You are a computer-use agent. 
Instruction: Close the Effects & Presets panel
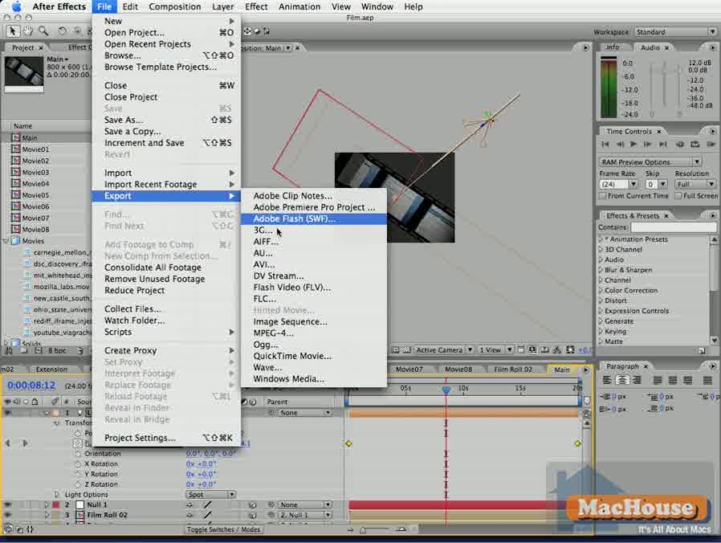click(x=666, y=216)
